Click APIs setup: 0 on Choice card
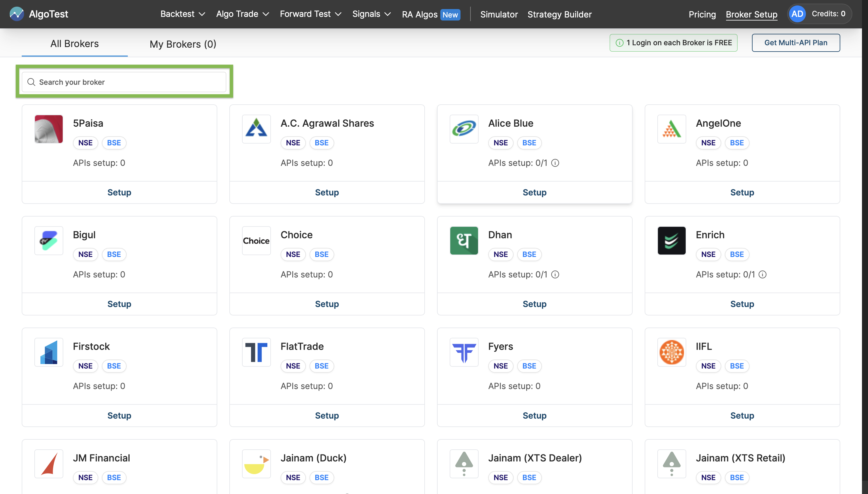 click(307, 274)
